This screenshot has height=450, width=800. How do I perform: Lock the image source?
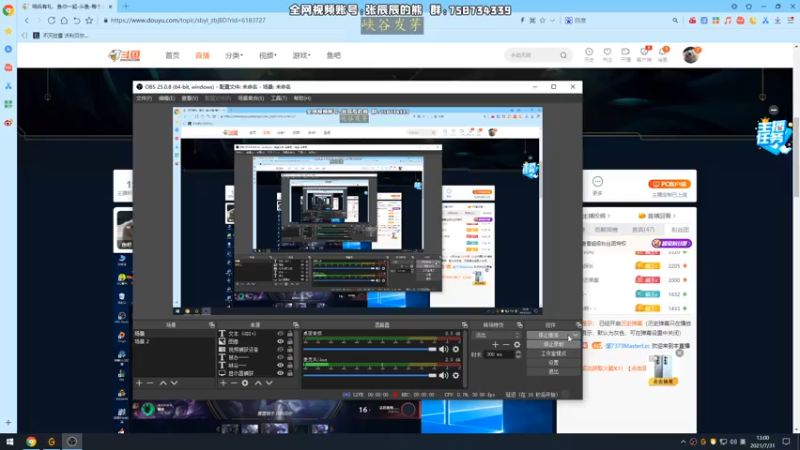[x=290, y=341]
